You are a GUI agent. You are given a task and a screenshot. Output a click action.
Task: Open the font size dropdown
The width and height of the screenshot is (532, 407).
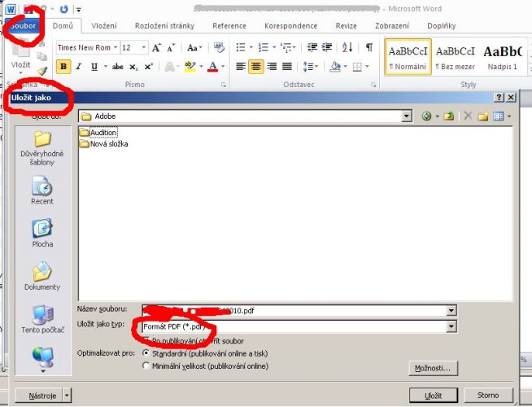point(144,47)
